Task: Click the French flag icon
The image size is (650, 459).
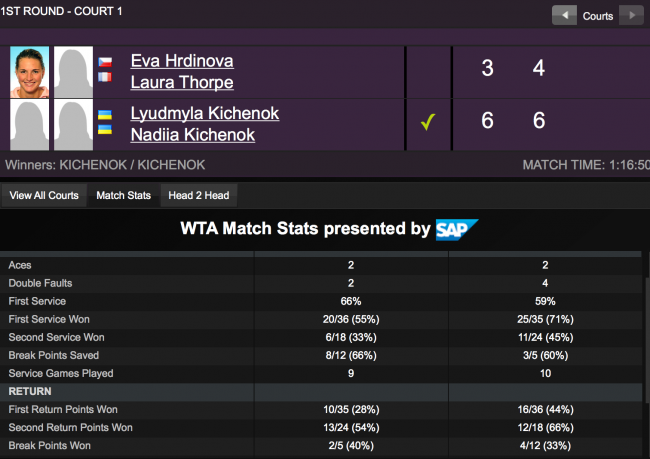Action: coord(105,76)
